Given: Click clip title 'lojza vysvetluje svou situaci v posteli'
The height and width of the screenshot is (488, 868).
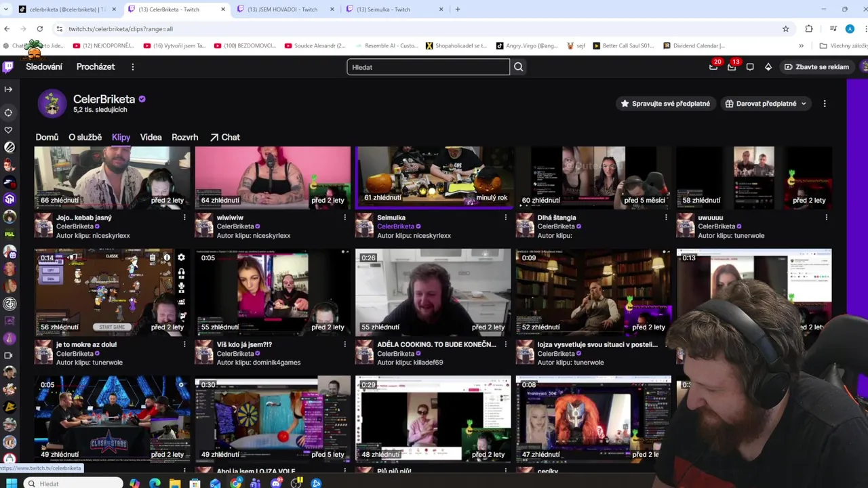Looking at the screenshot, I should pyautogui.click(x=597, y=344).
